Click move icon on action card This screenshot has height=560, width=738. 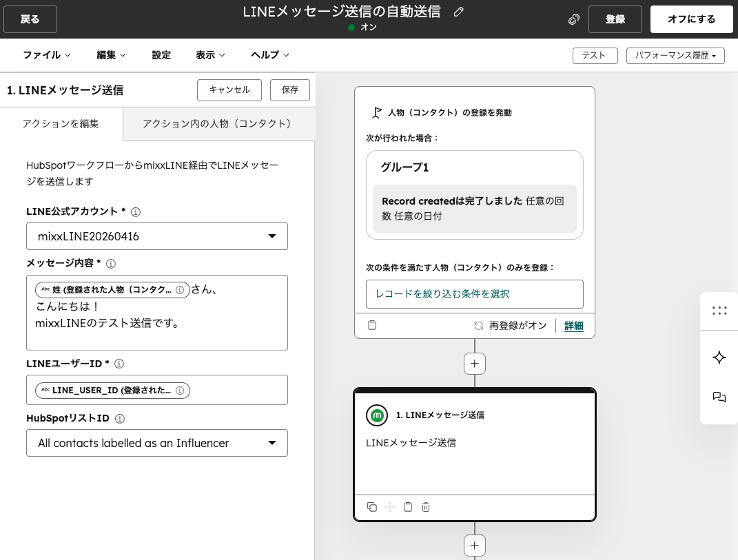[390, 507]
